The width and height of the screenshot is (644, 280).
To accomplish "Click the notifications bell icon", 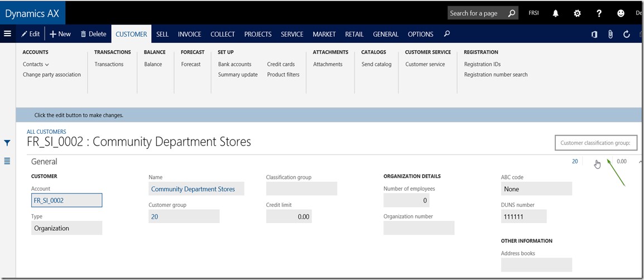I will (x=556, y=13).
